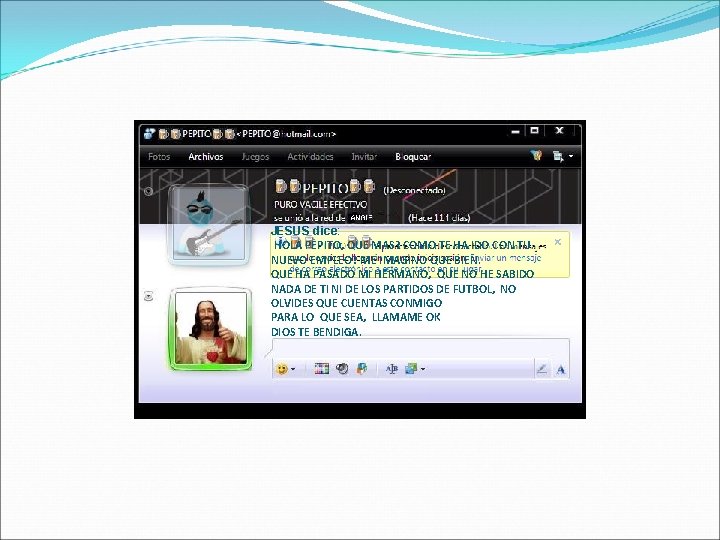This screenshot has width=720, height=540.
Task: Toggle the contact's avatar display button
Action: click(x=148, y=191)
